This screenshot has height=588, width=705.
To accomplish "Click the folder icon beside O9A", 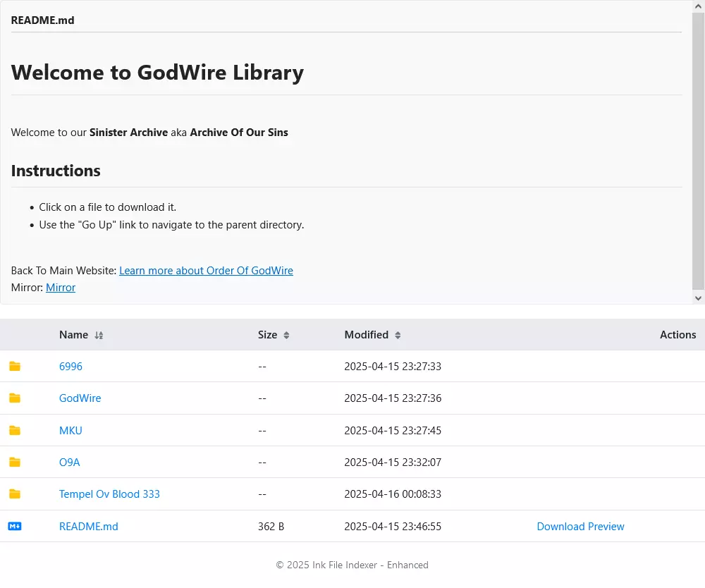I will [15, 463].
